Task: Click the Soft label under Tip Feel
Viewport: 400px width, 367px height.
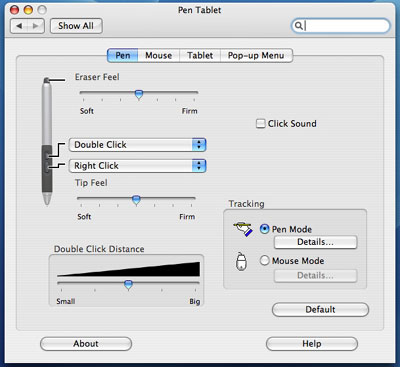Action: click(84, 217)
